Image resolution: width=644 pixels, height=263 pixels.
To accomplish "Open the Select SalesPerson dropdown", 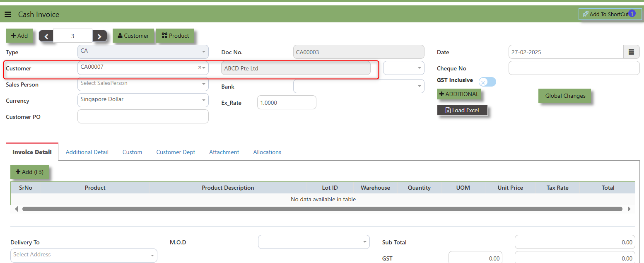I will tap(143, 84).
